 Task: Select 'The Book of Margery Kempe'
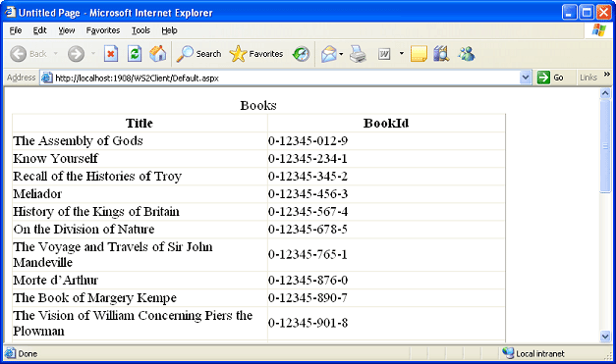pyautogui.click(x=140, y=297)
